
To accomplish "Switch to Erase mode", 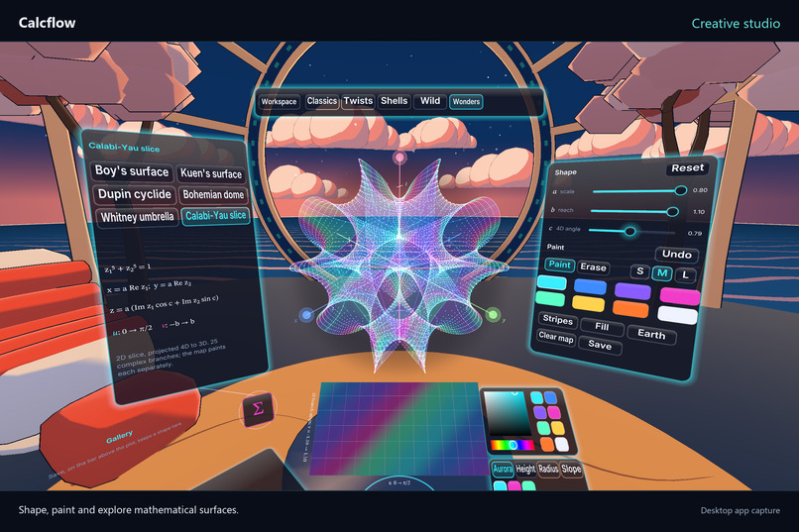I will [593, 267].
